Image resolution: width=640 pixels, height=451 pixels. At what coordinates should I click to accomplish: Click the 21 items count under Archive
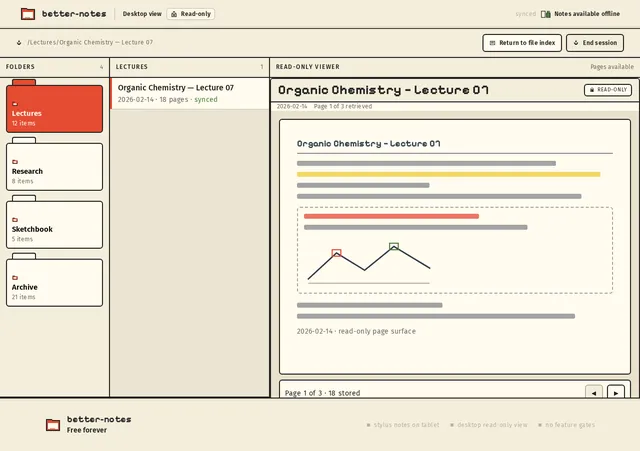click(23, 297)
